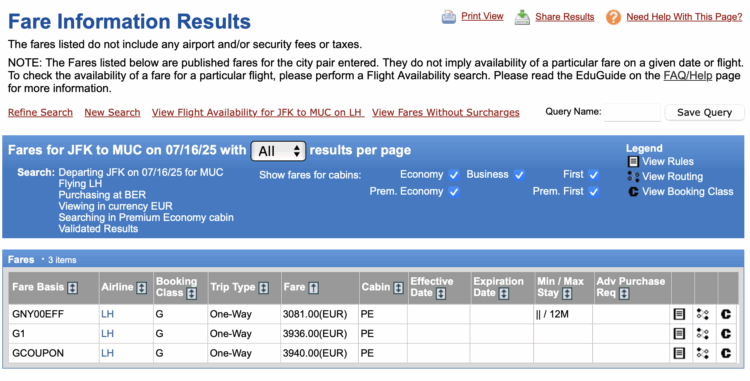Show booking class icon for GCOUPON fare

(726, 353)
